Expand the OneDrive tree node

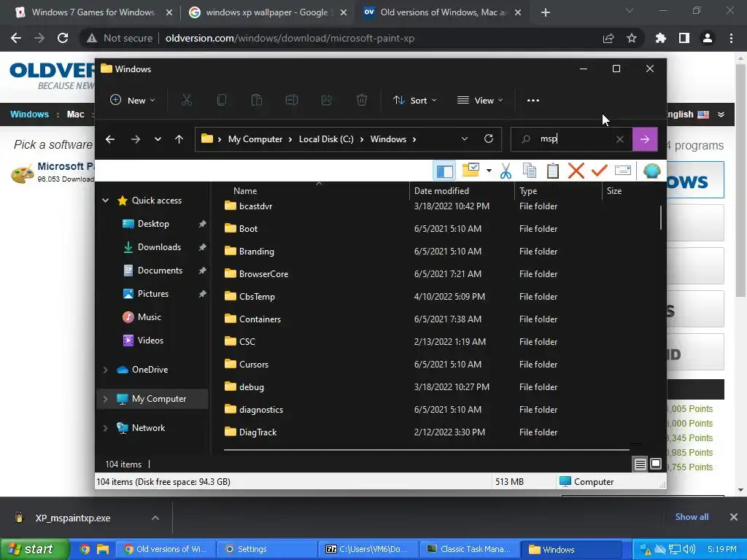click(x=106, y=370)
